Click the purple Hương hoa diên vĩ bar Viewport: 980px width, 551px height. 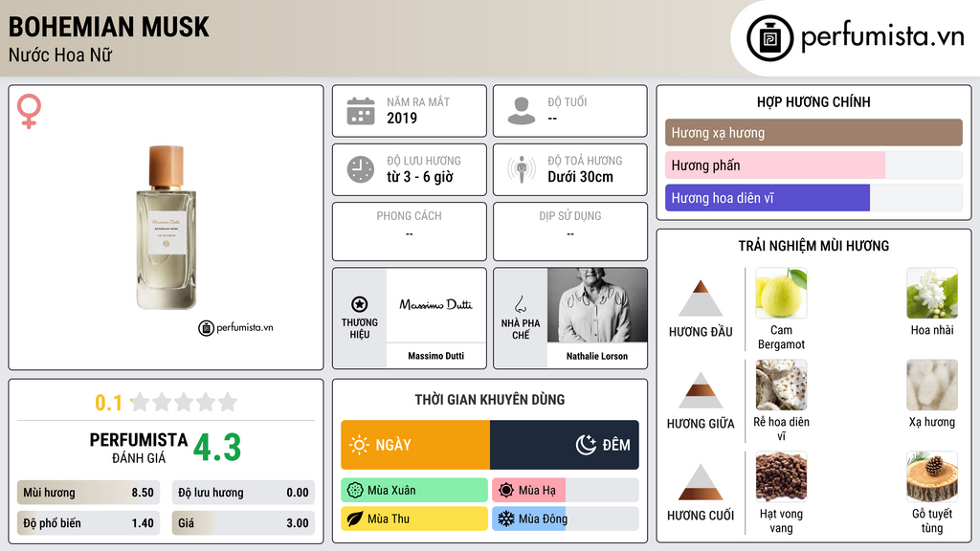(813, 197)
